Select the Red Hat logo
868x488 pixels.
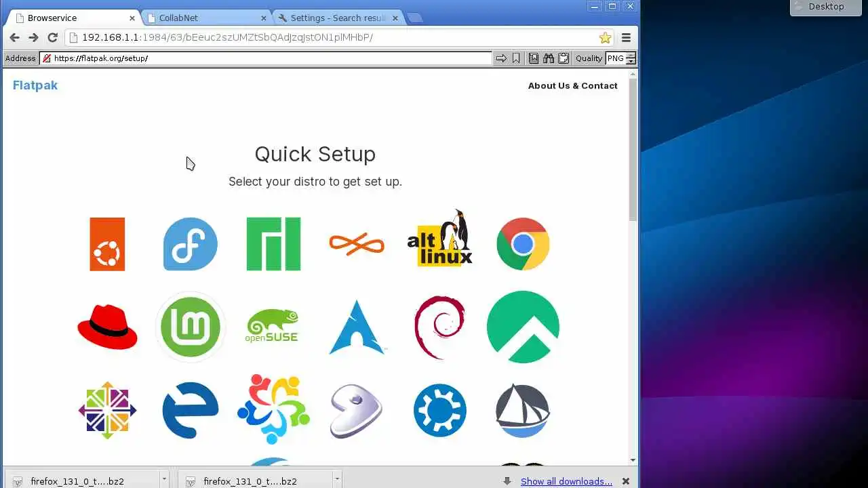click(107, 327)
